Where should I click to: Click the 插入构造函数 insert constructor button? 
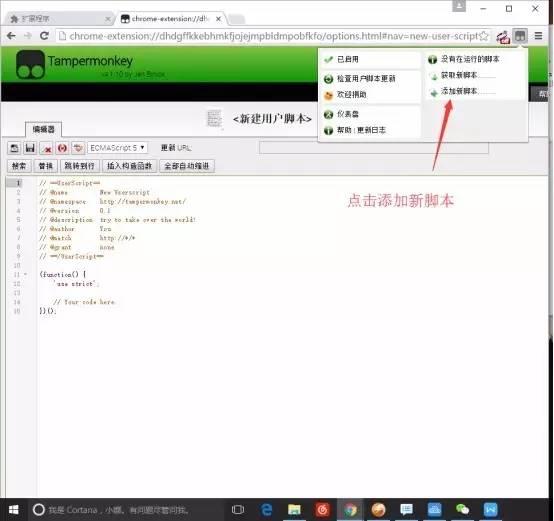[129, 166]
